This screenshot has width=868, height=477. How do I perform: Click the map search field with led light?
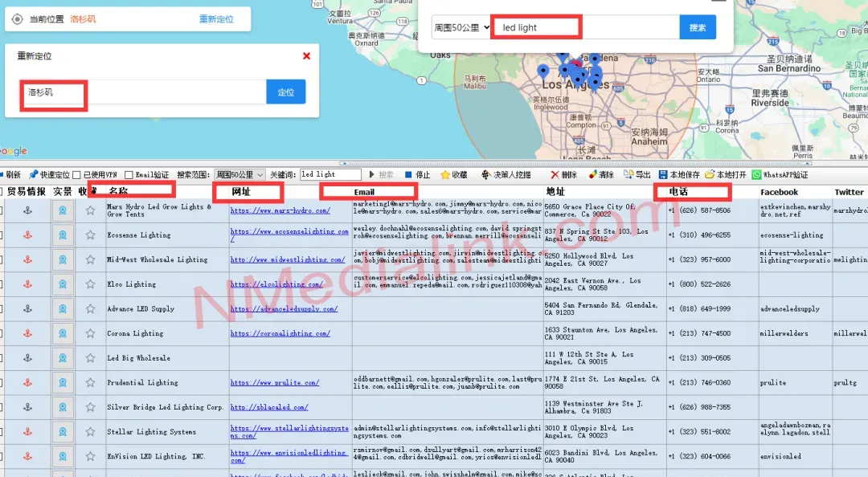click(x=586, y=27)
